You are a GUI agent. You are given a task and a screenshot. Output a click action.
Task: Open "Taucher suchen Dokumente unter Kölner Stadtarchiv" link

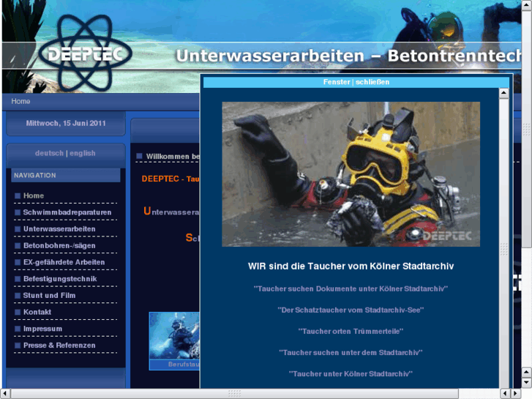coord(351,288)
